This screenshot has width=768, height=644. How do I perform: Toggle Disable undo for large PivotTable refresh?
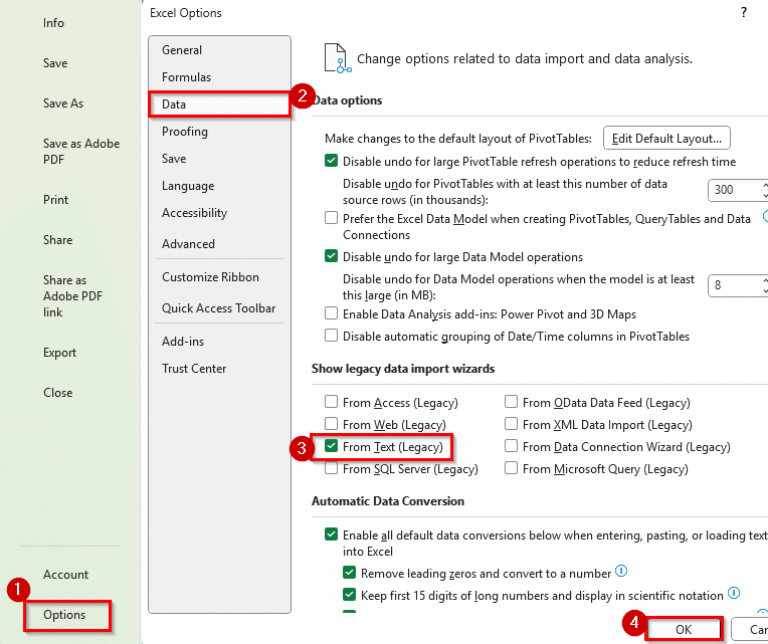tap(331, 161)
